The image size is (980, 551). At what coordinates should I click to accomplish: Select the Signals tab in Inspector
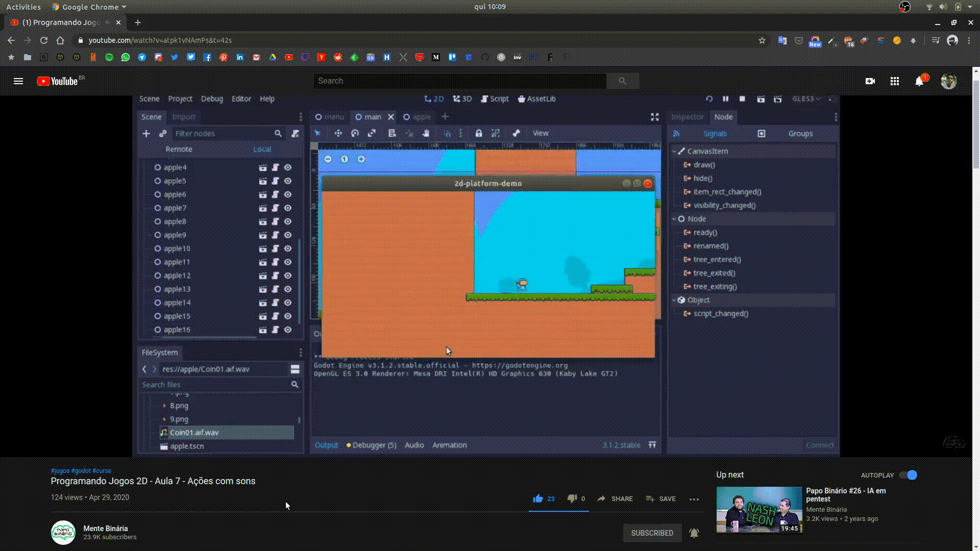click(x=715, y=133)
